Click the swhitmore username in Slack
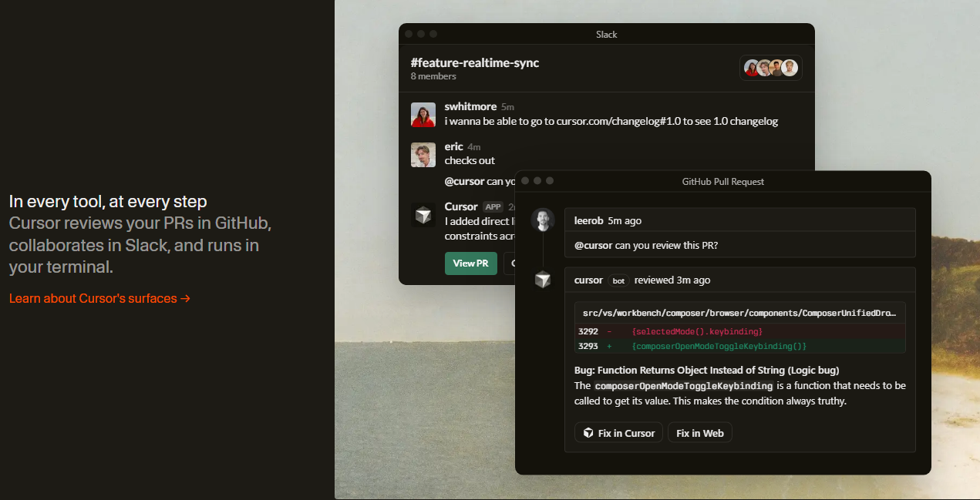Screen dimensions: 980x500 click(x=470, y=106)
